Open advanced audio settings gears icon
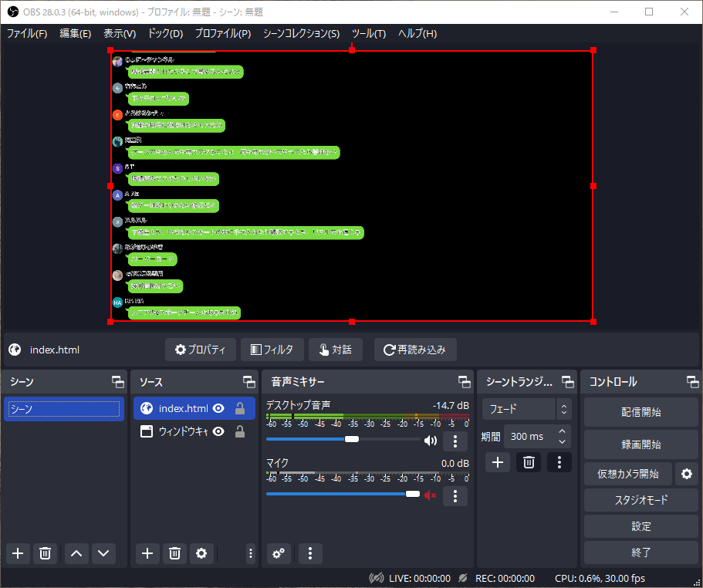Image resolution: width=703 pixels, height=588 pixels. (279, 553)
